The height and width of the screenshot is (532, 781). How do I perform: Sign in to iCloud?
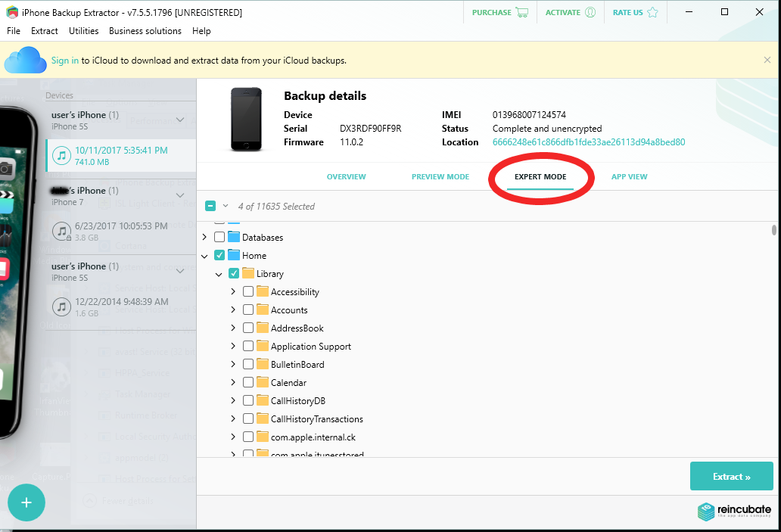[x=64, y=59]
